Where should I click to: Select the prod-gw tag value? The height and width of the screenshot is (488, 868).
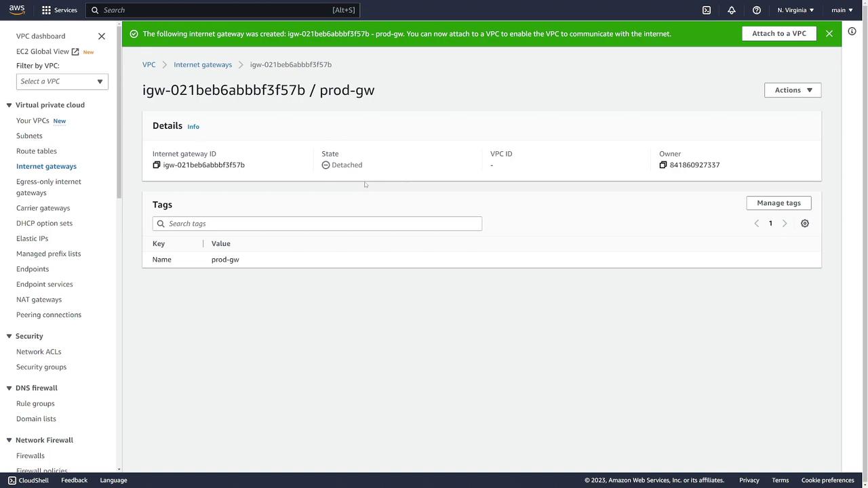225,260
